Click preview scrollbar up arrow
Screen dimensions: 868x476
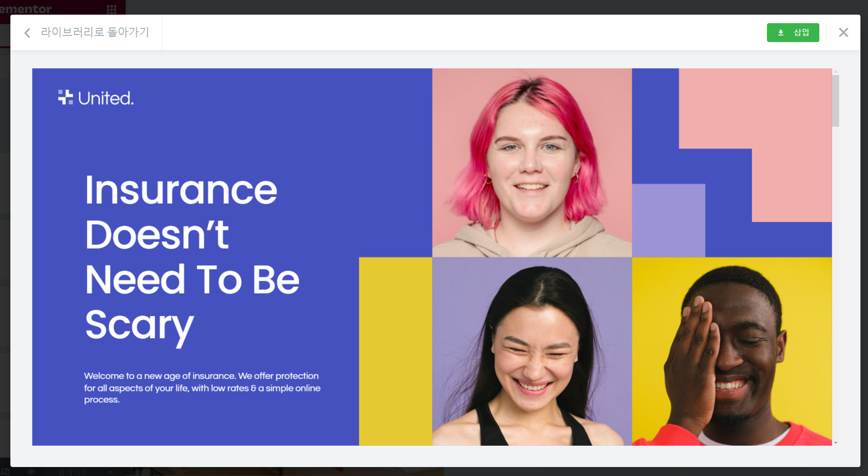[x=835, y=71]
